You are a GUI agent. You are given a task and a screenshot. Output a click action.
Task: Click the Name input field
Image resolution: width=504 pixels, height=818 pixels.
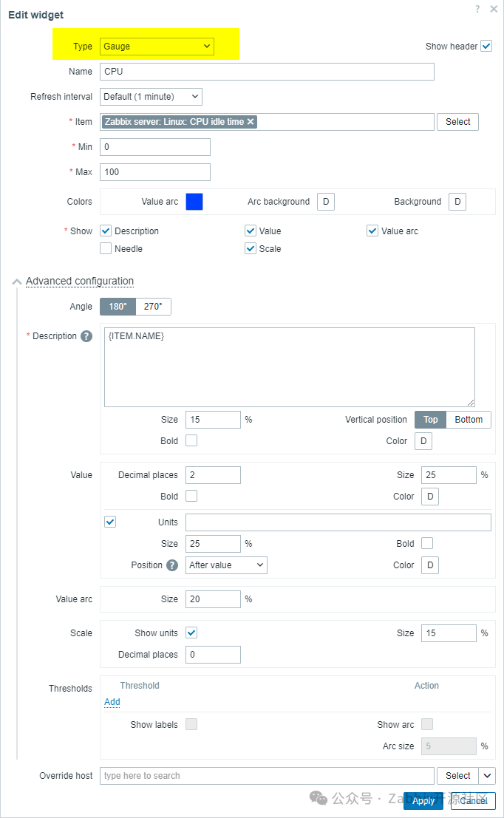(267, 72)
